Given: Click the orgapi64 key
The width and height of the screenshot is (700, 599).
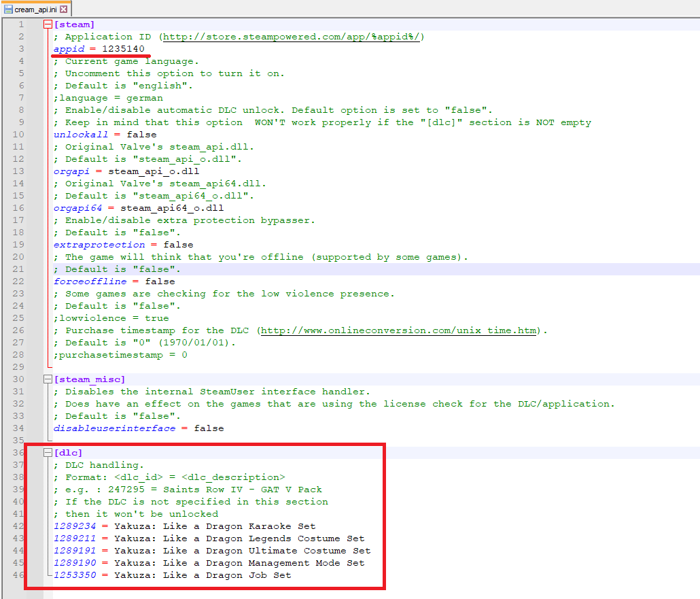Looking at the screenshot, I should 77,208.
